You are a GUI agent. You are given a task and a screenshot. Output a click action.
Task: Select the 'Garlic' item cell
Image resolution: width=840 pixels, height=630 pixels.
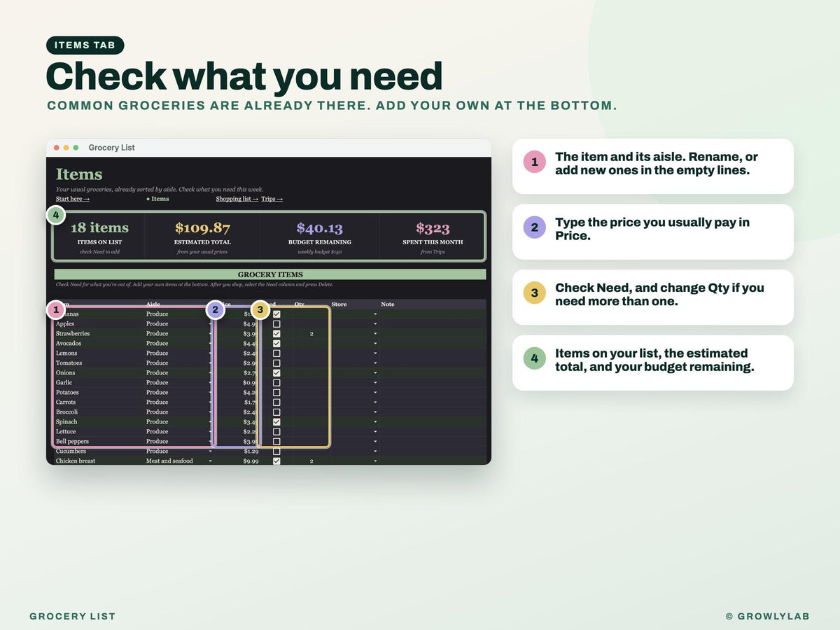click(x=99, y=383)
